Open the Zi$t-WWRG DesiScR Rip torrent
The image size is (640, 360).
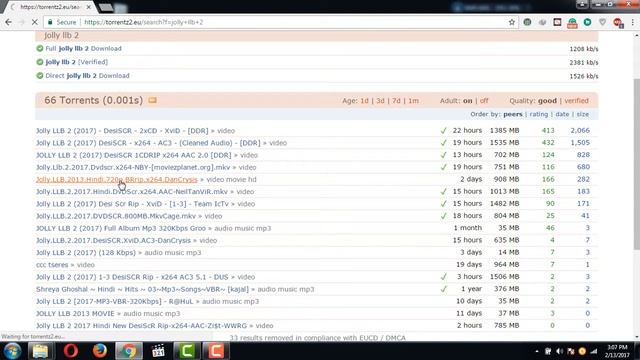click(141, 326)
